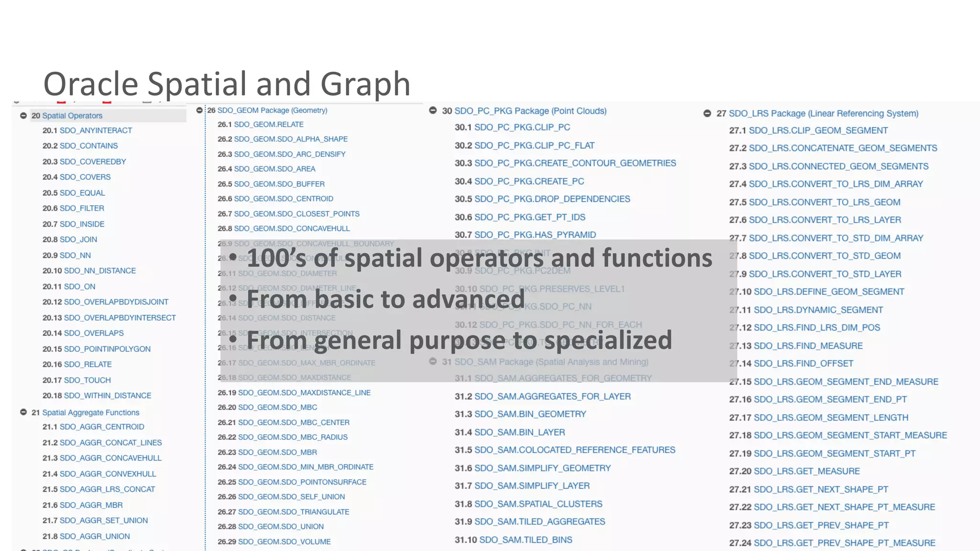Screen dimensions: 980x551
Task: Collapse the 27 SDO_LRS Package section
Action: tap(707, 113)
